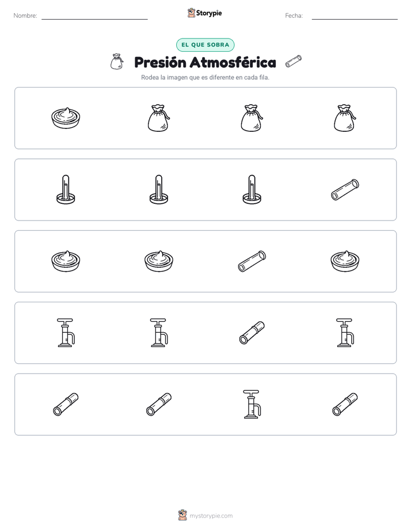The width and height of the screenshot is (411, 532).
Task: Click the tube icon right of the title
Action: pos(294,62)
